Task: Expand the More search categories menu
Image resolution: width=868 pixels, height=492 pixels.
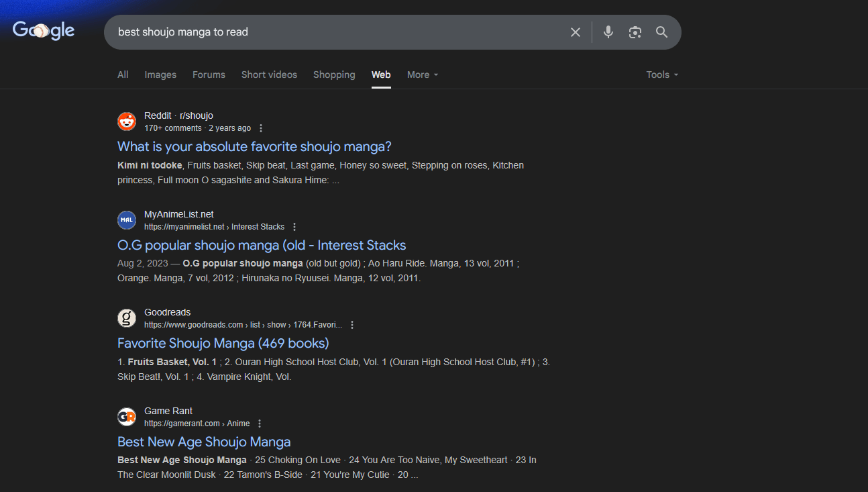Action: tap(422, 75)
